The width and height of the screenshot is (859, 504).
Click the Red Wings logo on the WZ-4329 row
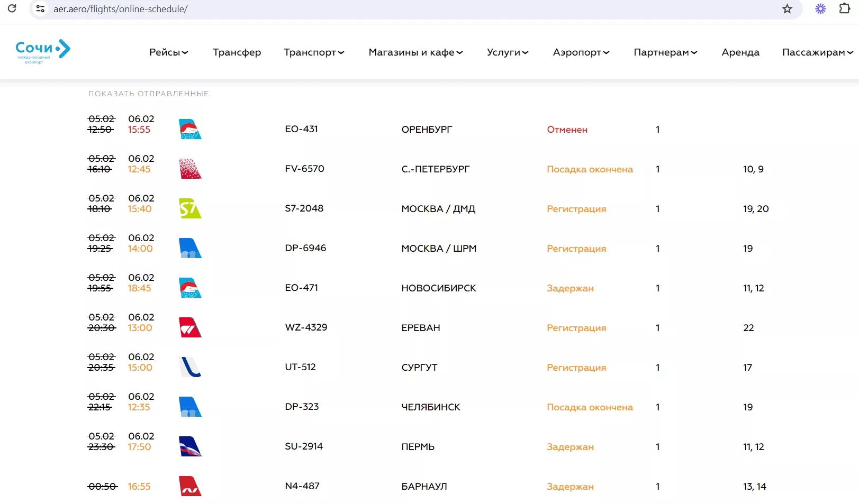click(x=190, y=327)
